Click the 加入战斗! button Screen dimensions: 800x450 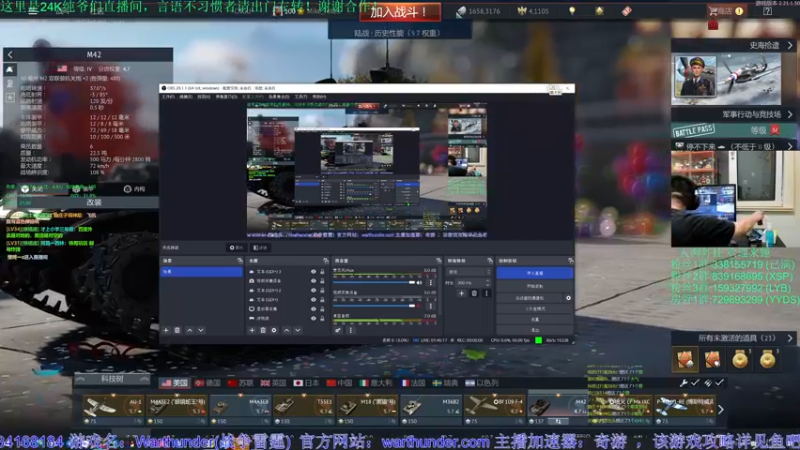tap(400, 12)
